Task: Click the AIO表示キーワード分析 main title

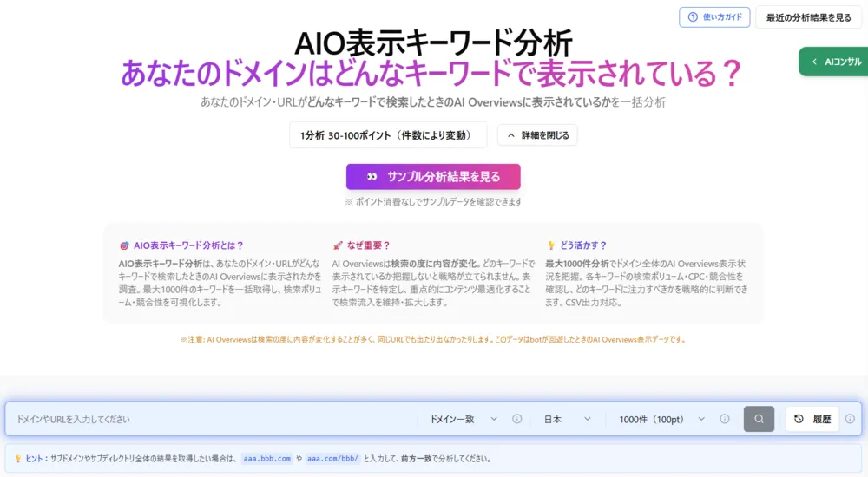Action: tap(433, 43)
